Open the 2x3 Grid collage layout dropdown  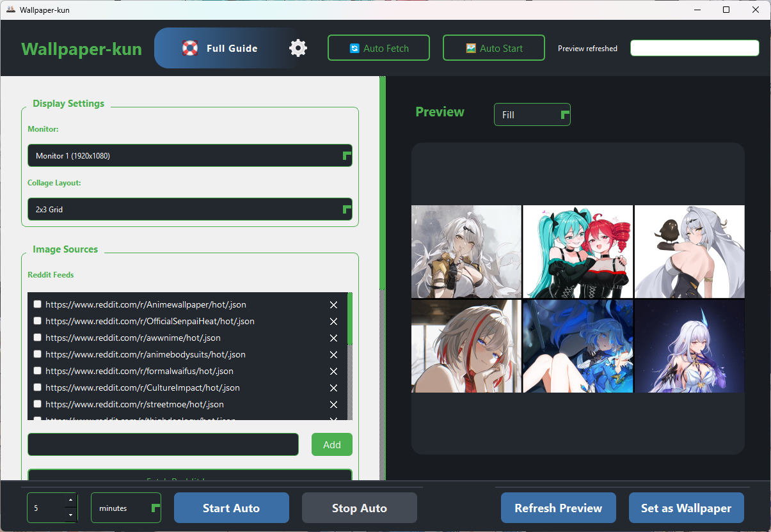point(190,209)
